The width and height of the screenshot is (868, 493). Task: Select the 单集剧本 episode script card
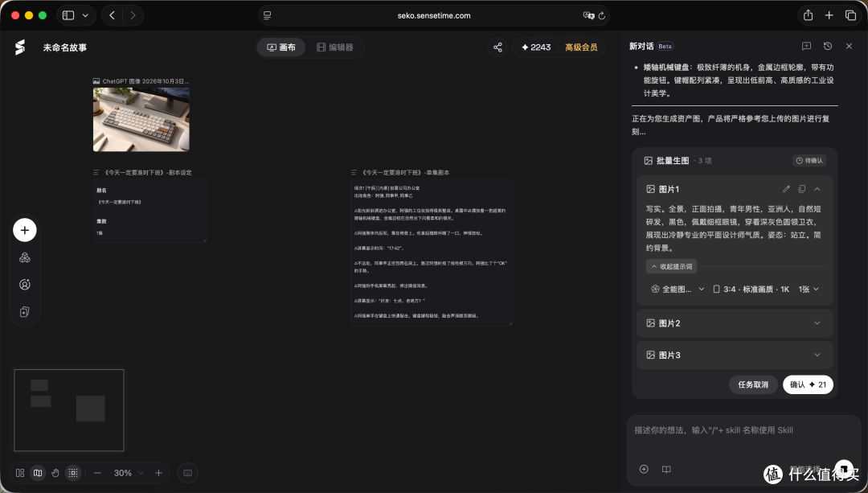coord(432,252)
